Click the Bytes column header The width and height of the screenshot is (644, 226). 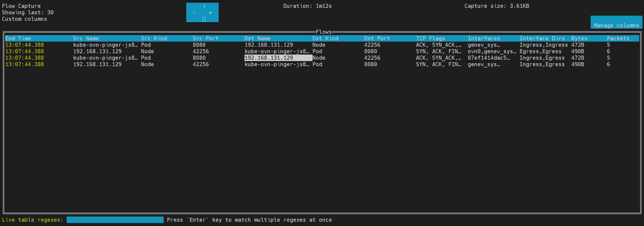click(579, 38)
